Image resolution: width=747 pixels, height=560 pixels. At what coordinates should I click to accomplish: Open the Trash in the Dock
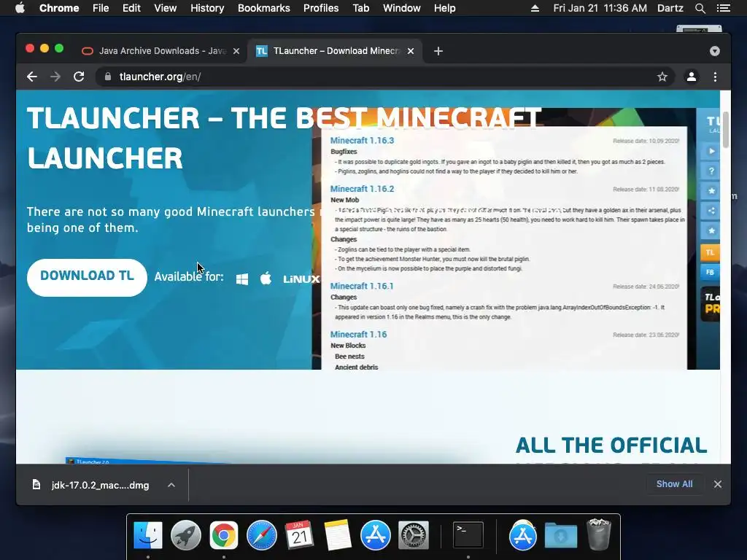tap(599, 534)
